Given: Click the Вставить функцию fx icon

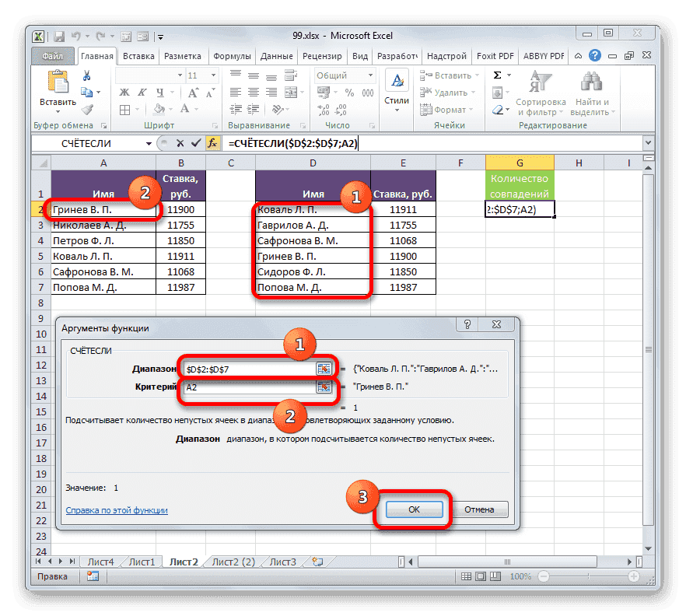Looking at the screenshot, I should pos(214,143).
